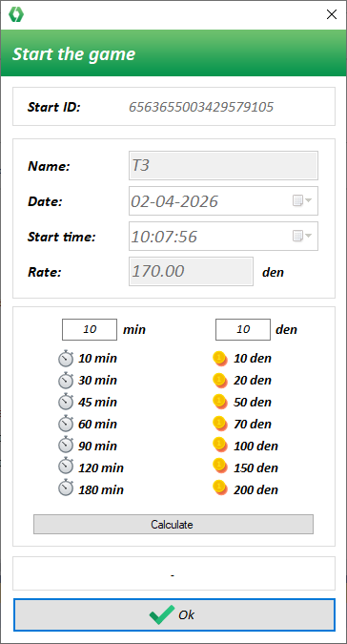Choose the 100 den preset label
Screen dimensions: 347x644
click(x=255, y=447)
